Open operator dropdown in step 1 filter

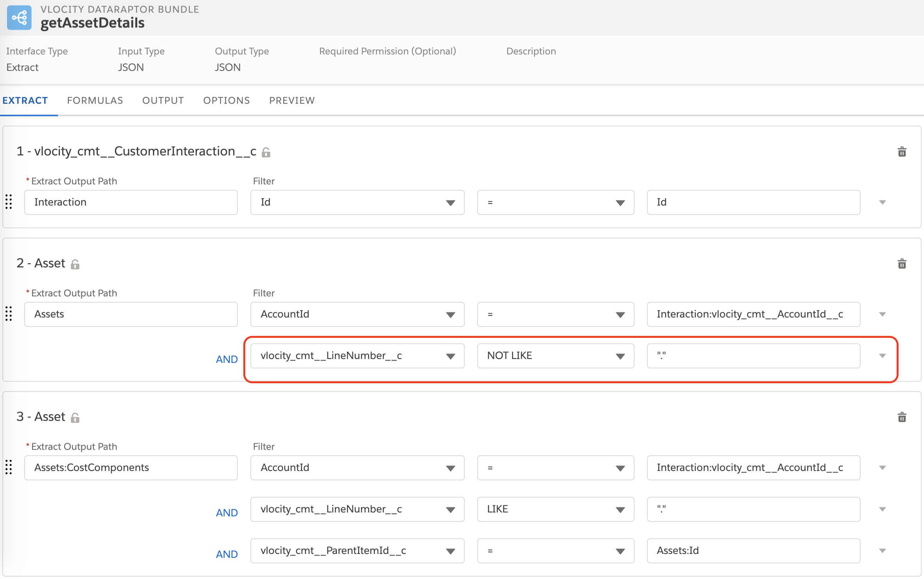(x=555, y=202)
